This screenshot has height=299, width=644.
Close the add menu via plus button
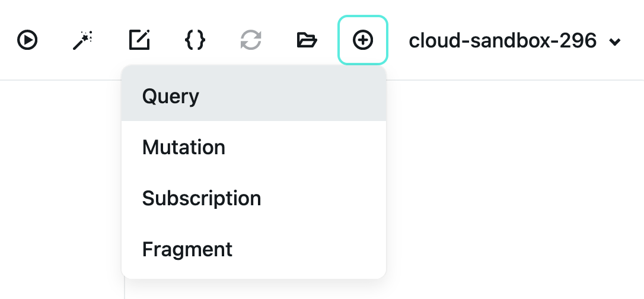(362, 40)
